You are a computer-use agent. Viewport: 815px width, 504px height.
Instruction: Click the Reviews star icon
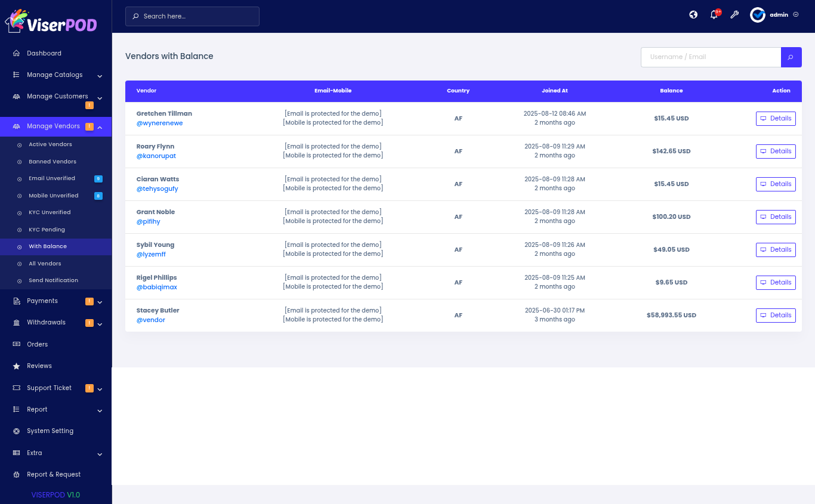coord(16,366)
